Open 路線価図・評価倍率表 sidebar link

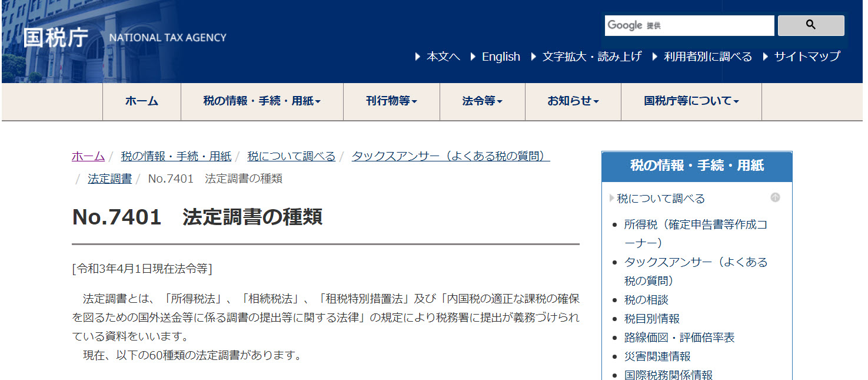click(x=679, y=338)
